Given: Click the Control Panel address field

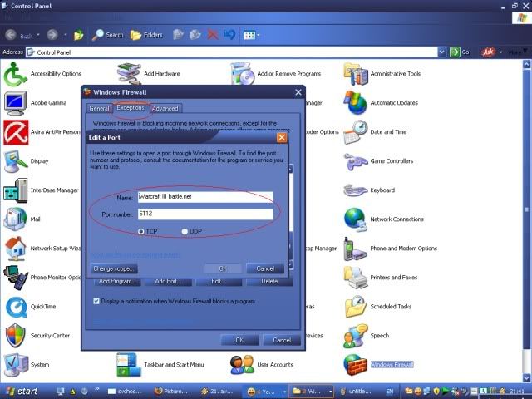Looking at the screenshot, I should (232, 52).
